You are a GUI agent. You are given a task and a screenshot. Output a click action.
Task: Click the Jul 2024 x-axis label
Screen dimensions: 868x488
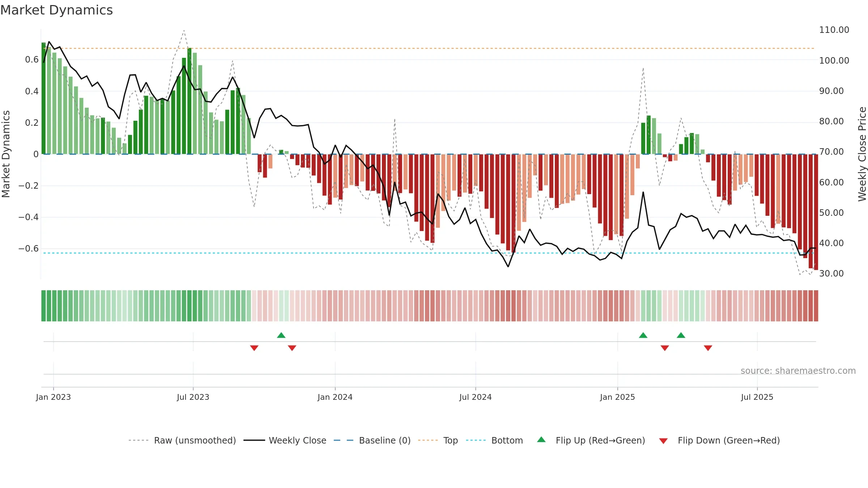[476, 397]
